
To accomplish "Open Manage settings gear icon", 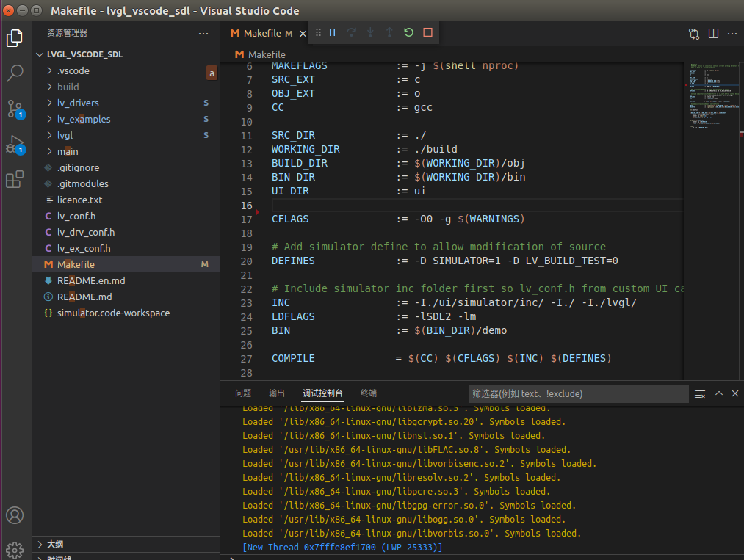I will click(x=15, y=549).
